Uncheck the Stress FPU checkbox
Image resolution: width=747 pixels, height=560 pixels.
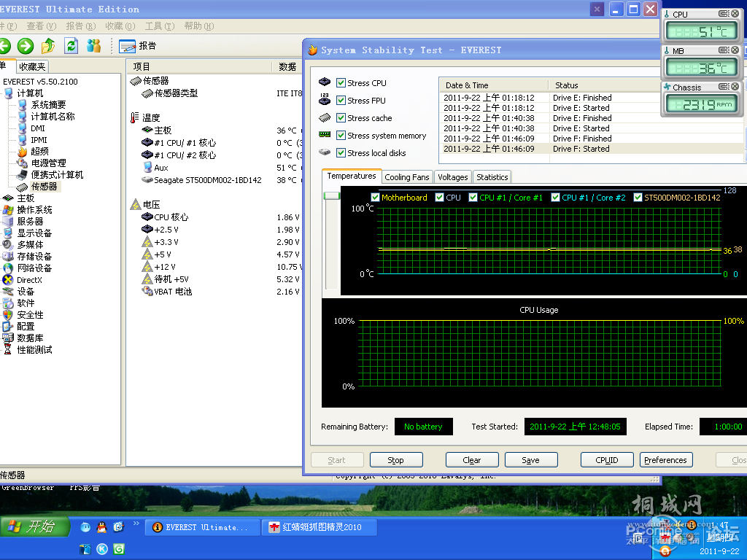(x=341, y=101)
